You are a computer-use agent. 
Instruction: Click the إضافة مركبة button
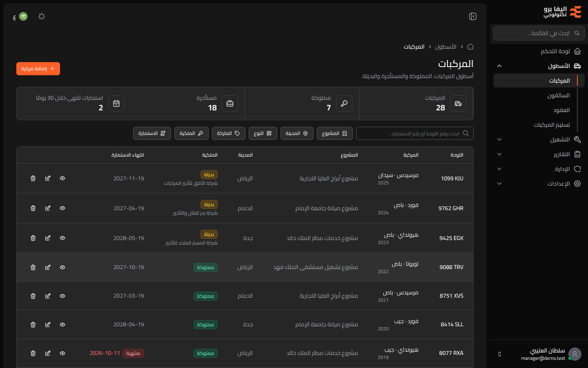coord(38,69)
